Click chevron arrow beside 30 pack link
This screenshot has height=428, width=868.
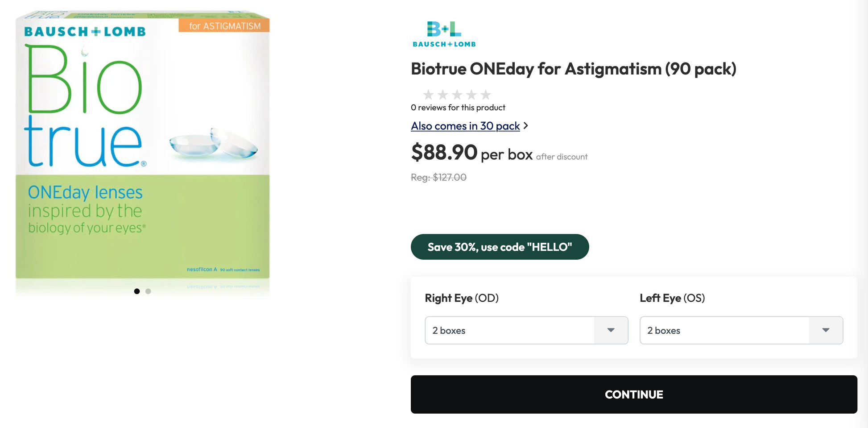click(x=526, y=126)
